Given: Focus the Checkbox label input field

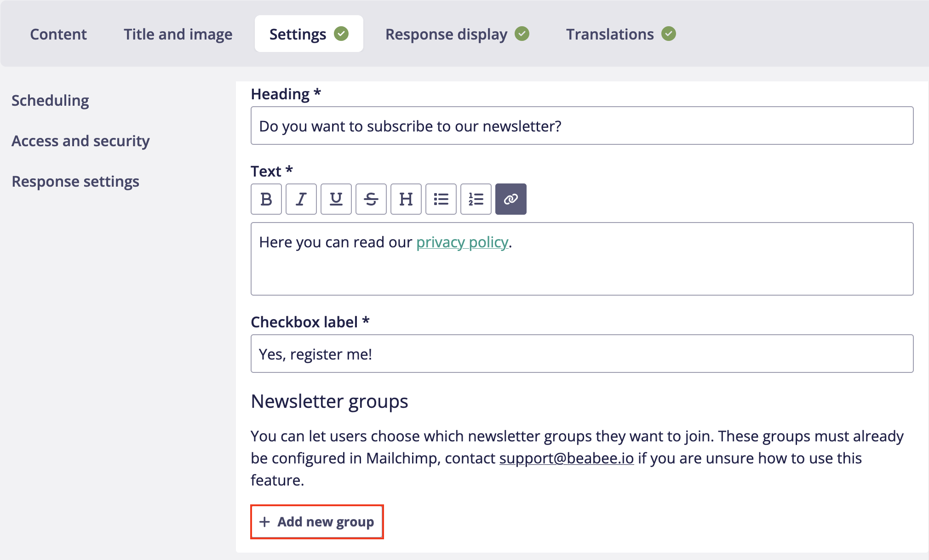Looking at the screenshot, I should point(582,354).
